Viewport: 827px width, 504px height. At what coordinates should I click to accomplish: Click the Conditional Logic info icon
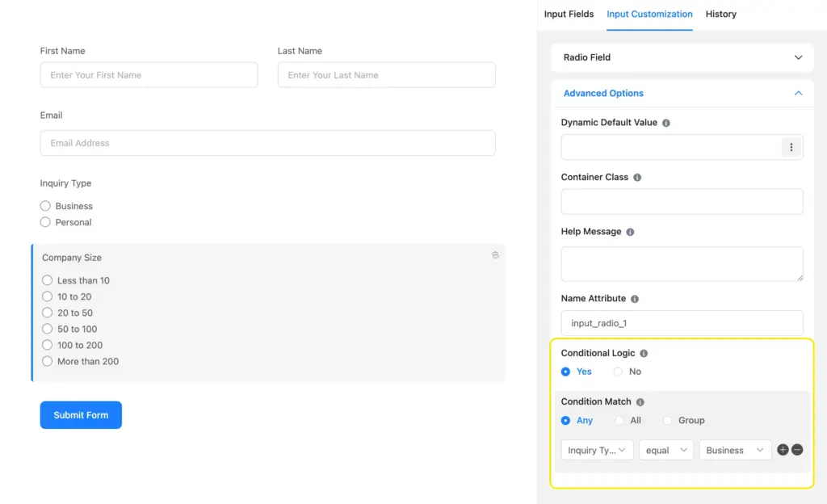point(644,353)
